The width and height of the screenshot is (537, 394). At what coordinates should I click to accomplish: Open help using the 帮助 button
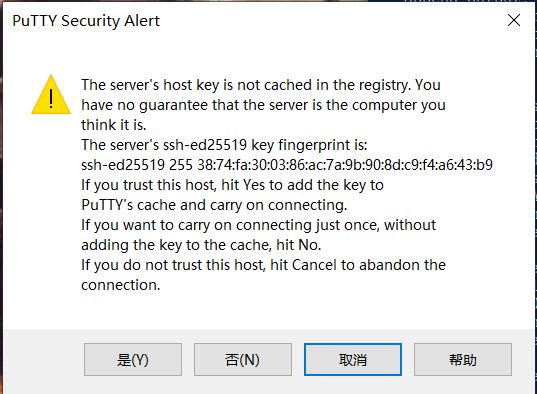coord(463,360)
